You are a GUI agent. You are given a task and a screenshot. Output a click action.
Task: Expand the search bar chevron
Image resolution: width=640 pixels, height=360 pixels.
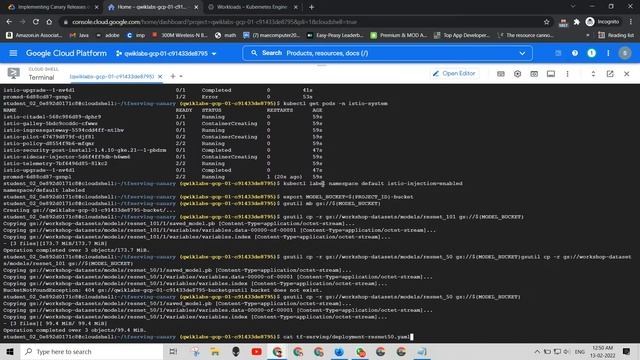tap(522, 53)
